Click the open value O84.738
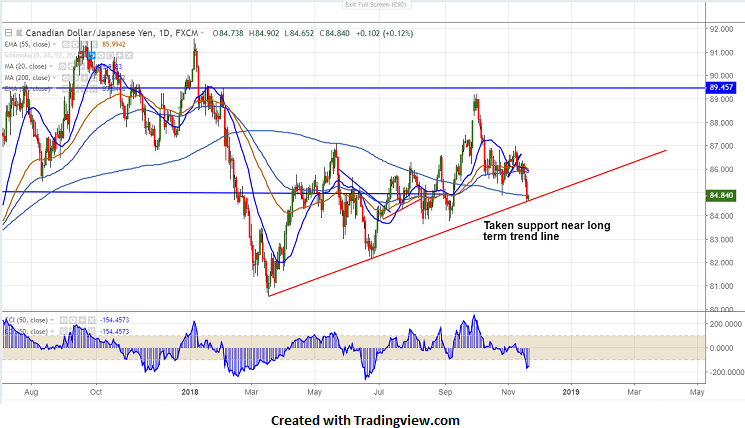Screen dimensions: 745x428 (x=228, y=33)
